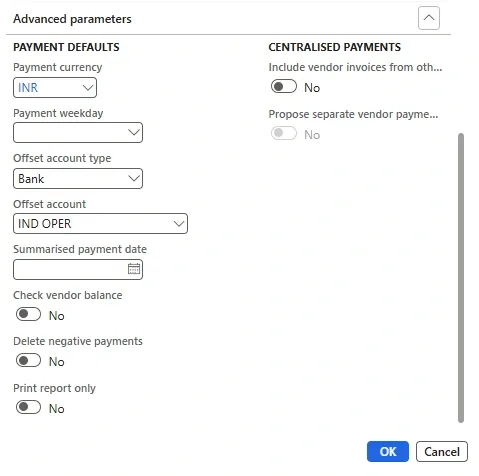479x476 pixels.
Task: Click the Payment currency label
Action: click(x=58, y=67)
